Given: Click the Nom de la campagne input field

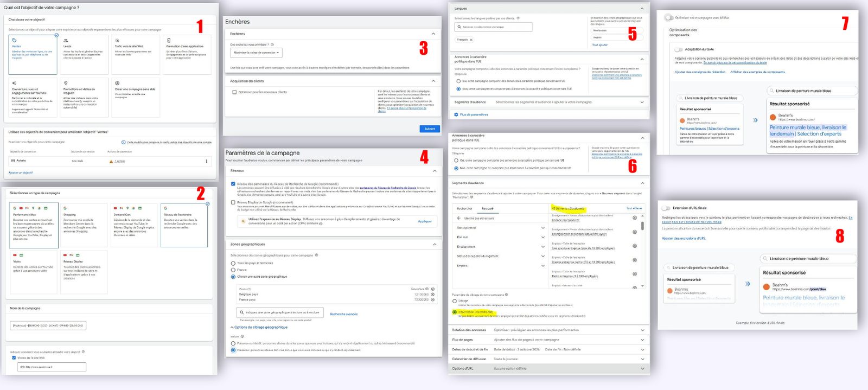Looking at the screenshot, I should (x=48, y=325).
